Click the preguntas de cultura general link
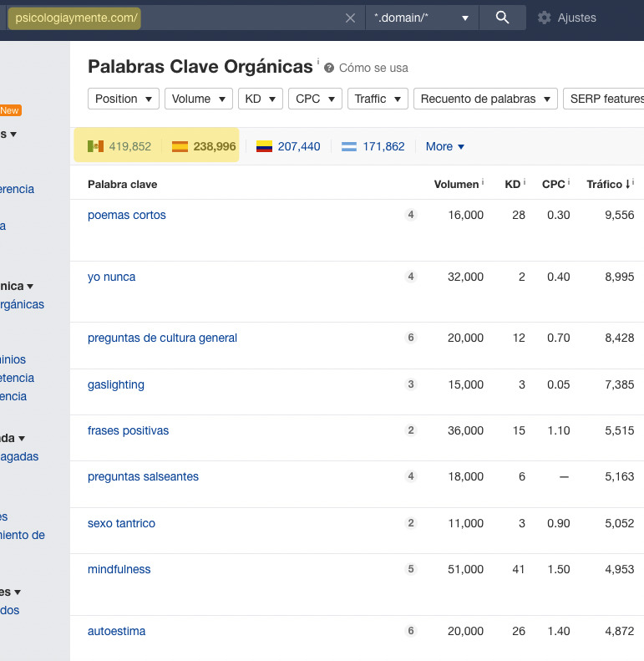 click(x=162, y=338)
